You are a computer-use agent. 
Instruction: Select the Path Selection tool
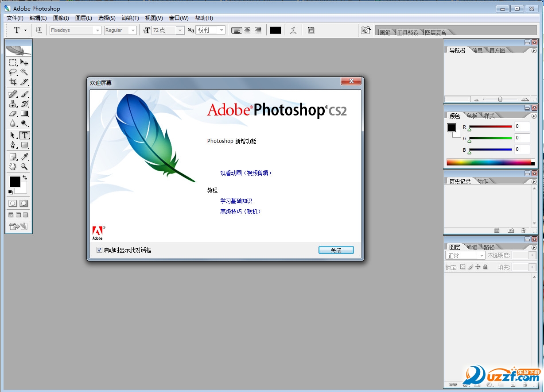coord(13,135)
